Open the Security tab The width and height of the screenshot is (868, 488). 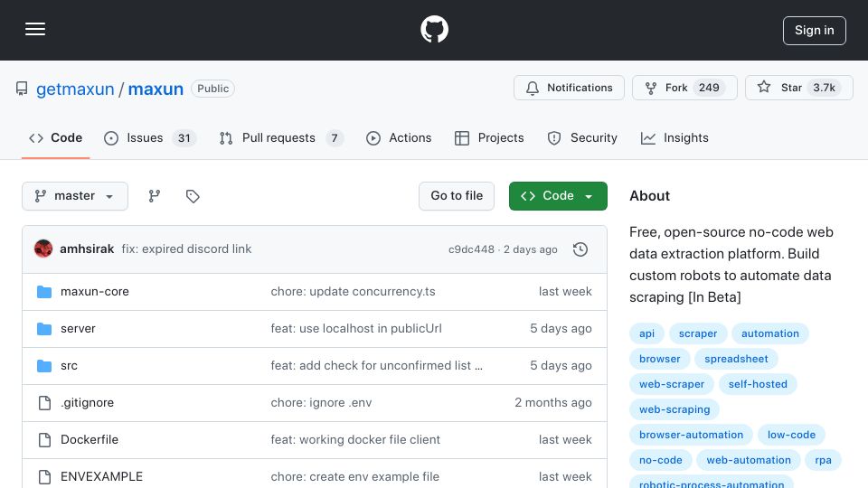pyautogui.click(x=582, y=137)
